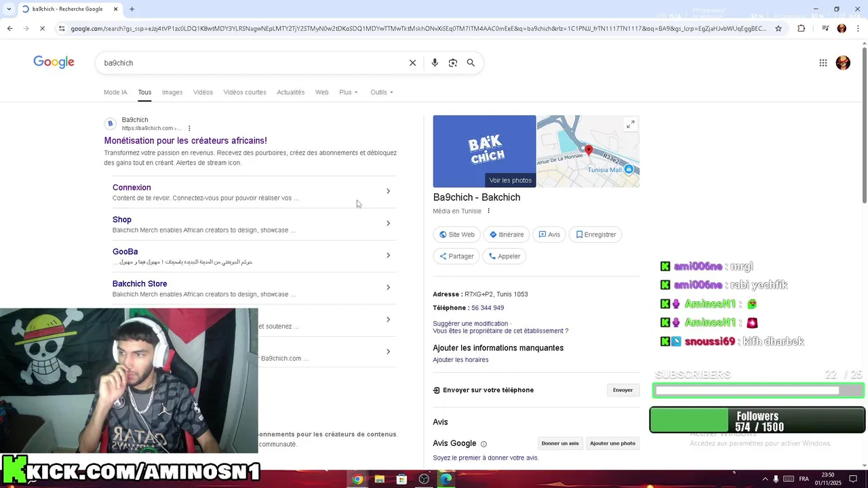868x488 pixels.
Task: Click the Appeler button
Action: tap(505, 256)
